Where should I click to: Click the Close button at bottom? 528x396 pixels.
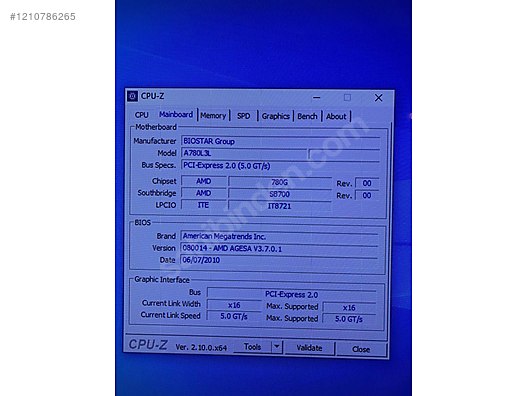(361, 349)
